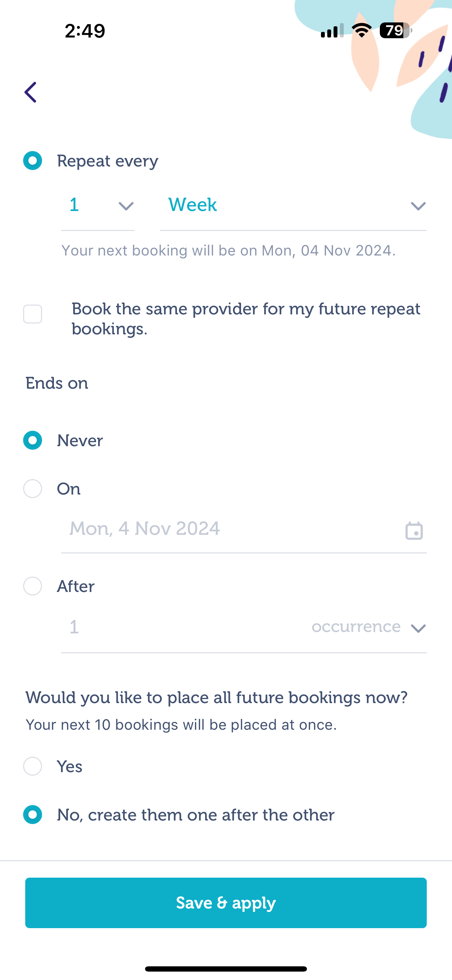Viewport: 452px width, 980px height.
Task: Open the calendar date picker icon
Action: (414, 530)
